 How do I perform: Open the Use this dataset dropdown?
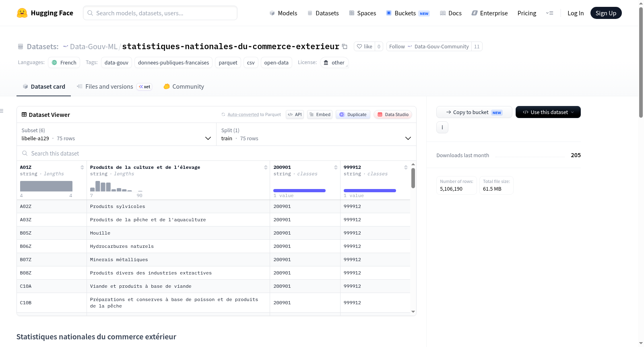tap(548, 112)
